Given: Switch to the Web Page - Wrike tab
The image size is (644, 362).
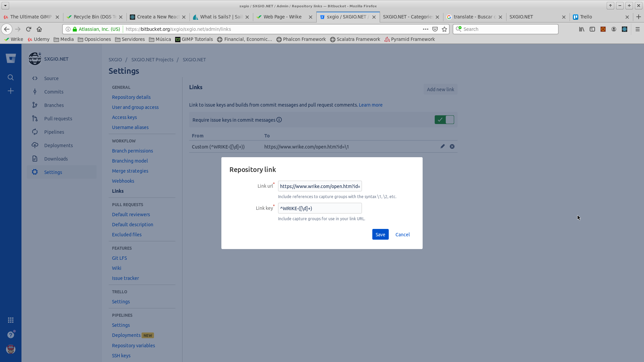Looking at the screenshot, I should [x=282, y=17].
